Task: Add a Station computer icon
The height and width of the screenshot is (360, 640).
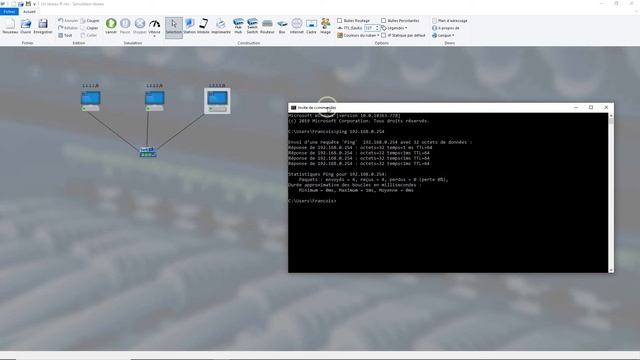Action: tap(189, 26)
